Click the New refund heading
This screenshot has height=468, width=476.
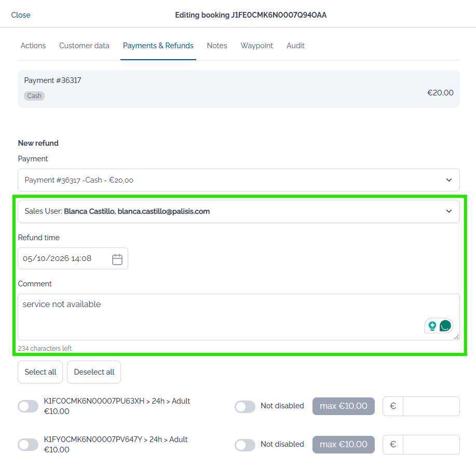[38, 143]
